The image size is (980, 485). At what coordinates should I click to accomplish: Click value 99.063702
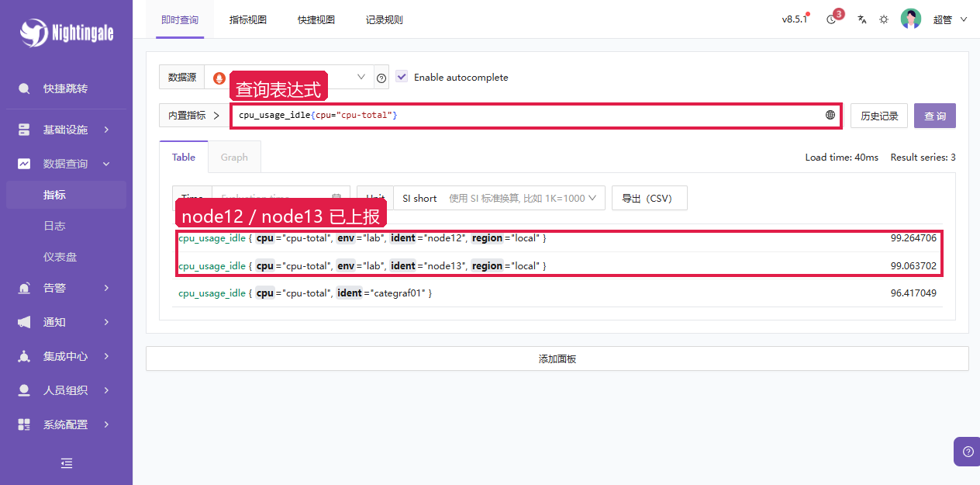pos(913,265)
